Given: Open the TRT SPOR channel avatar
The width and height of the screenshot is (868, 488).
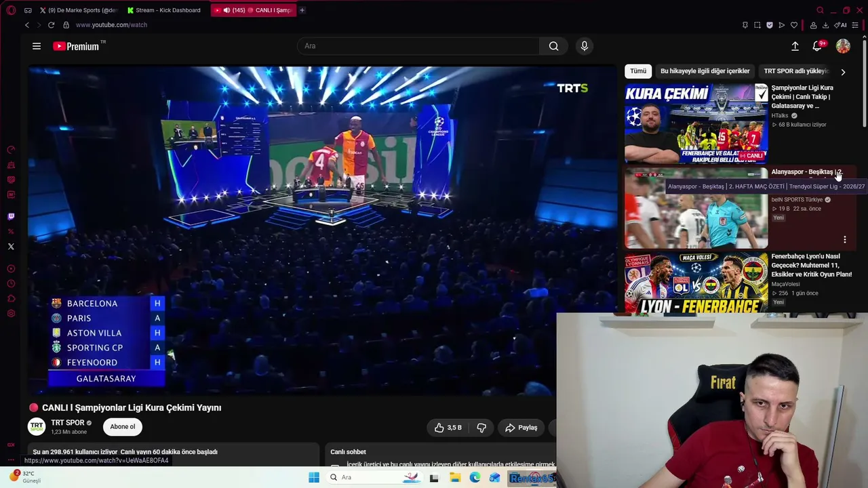Looking at the screenshot, I should pyautogui.click(x=37, y=427).
